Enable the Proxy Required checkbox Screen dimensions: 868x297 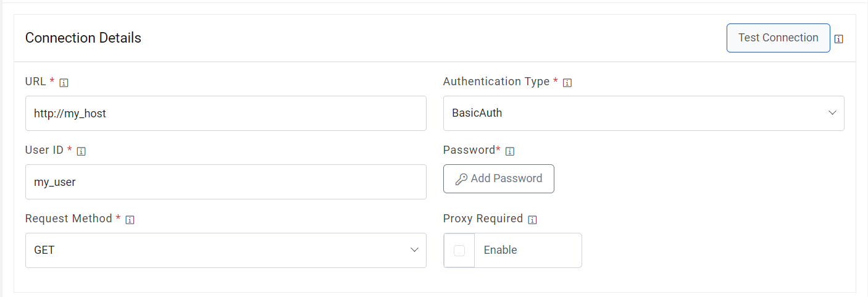[459, 250]
